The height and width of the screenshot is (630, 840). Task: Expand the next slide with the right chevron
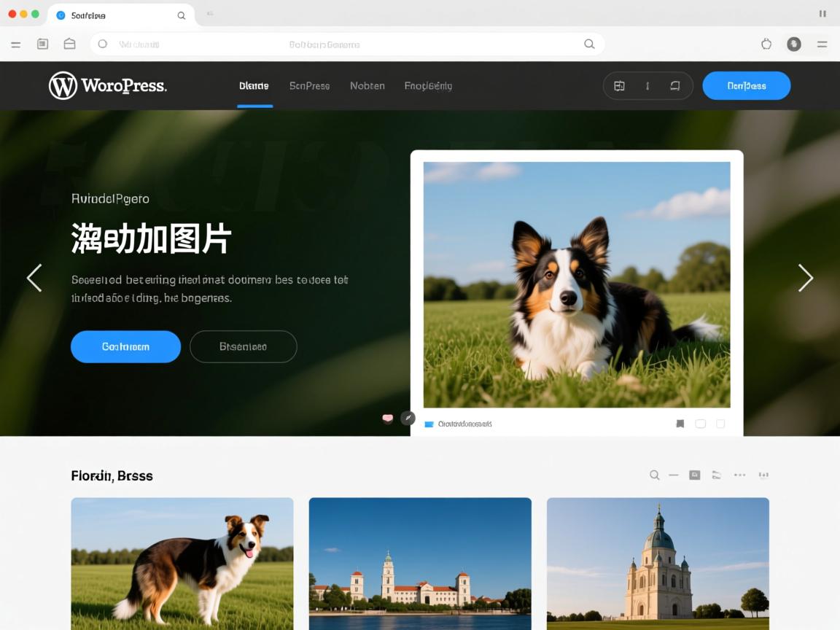click(805, 278)
